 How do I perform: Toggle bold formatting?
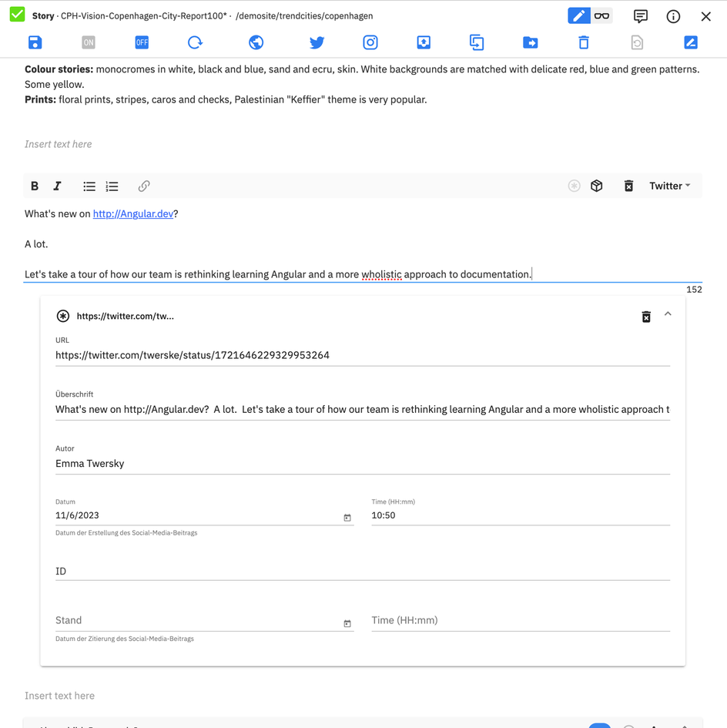click(x=35, y=186)
